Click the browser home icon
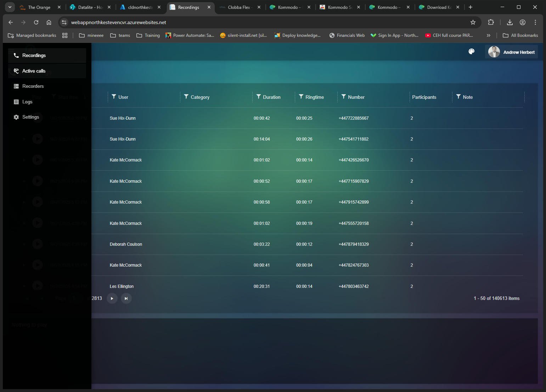Image resolution: width=546 pixels, height=392 pixels. pos(49,22)
